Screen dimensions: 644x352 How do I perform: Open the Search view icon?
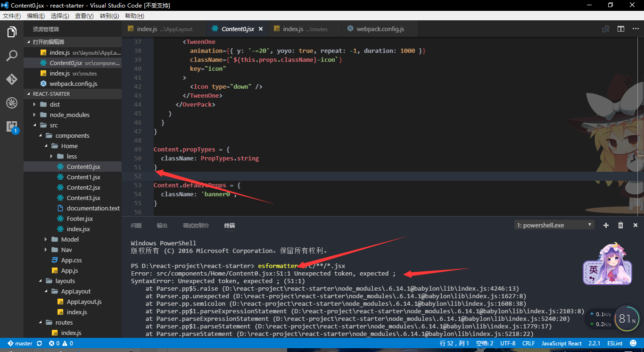[12, 56]
